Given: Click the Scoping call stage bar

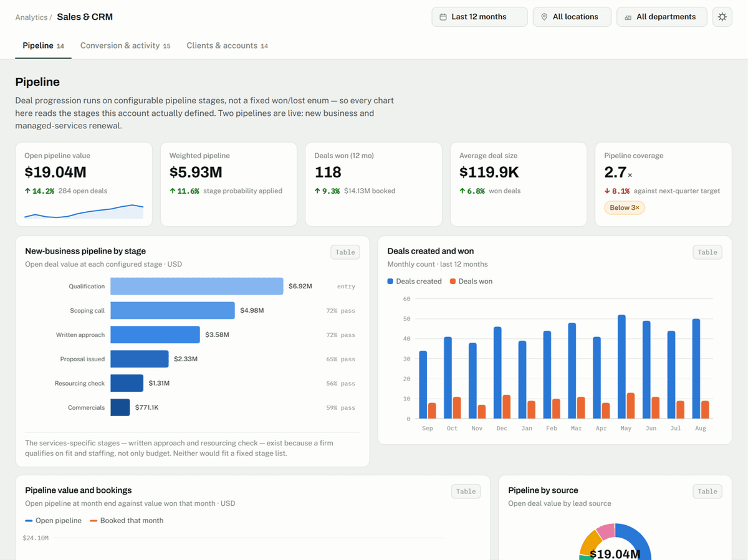Looking at the screenshot, I should tap(173, 310).
